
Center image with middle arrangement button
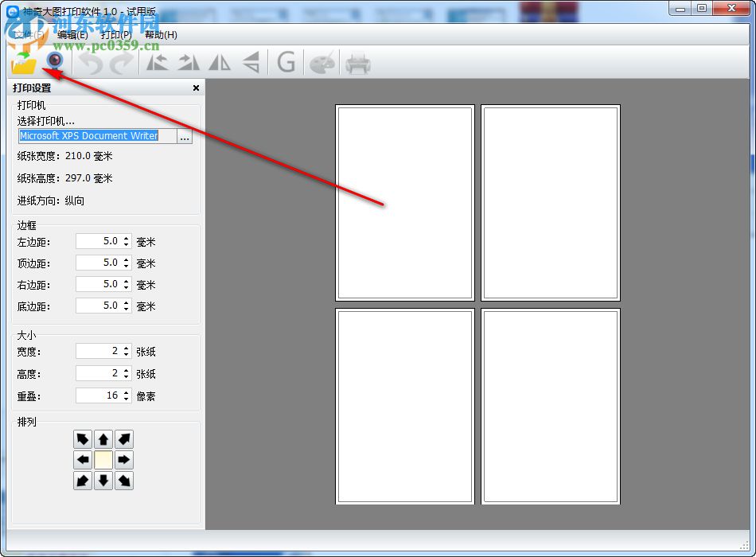(x=103, y=460)
